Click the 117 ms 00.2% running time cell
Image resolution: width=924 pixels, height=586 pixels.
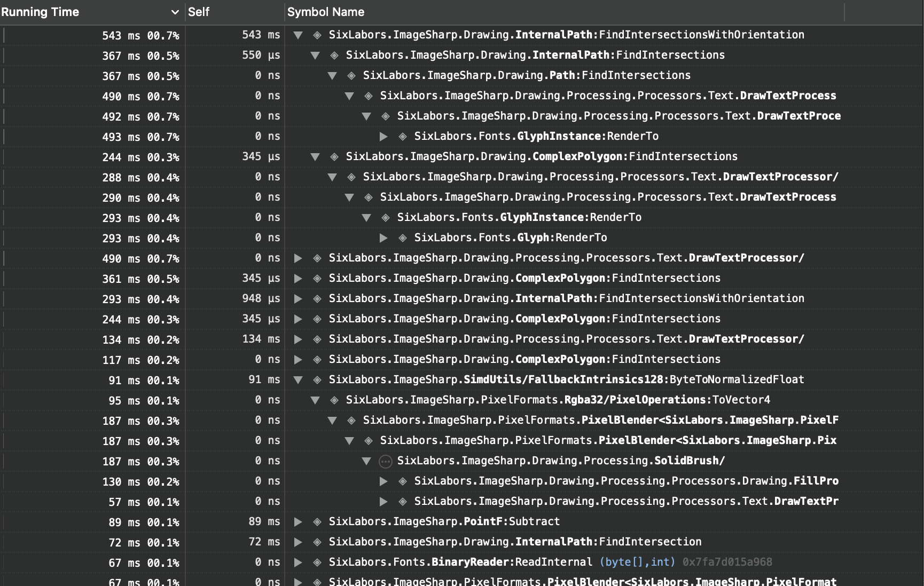(140, 360)
